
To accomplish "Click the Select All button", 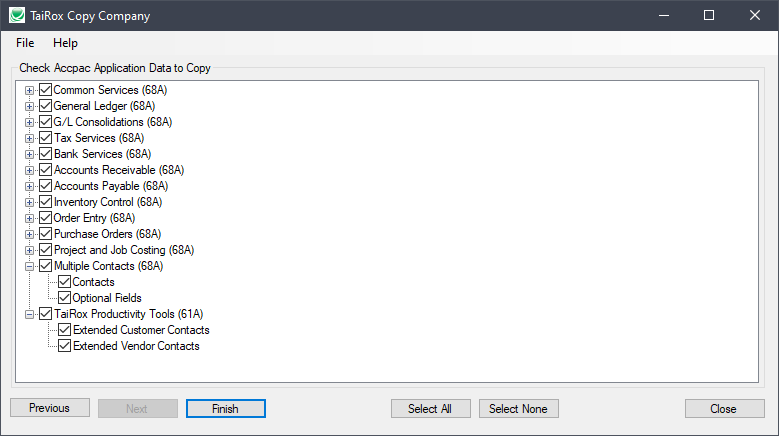I will coord(430,409).
